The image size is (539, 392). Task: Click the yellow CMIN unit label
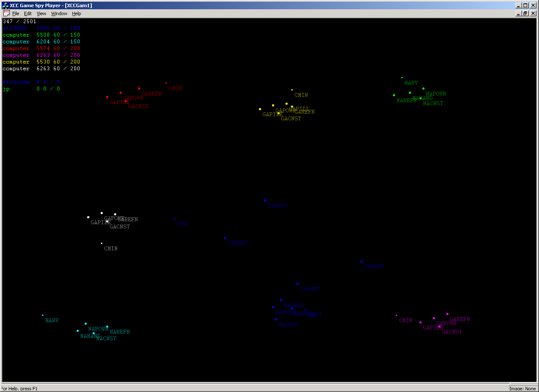(x=301, y=95)
